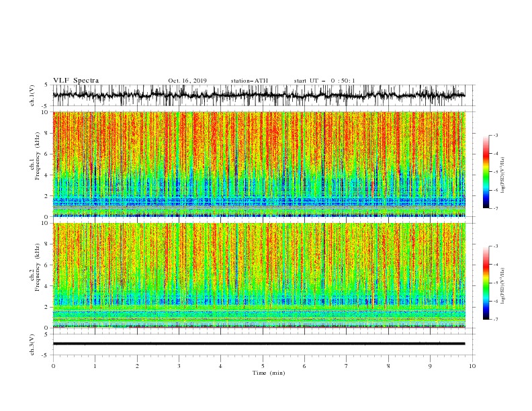The image size is (532, 411).
Task: Click the "Time (min)" axis label
Action: click(269, 373)
